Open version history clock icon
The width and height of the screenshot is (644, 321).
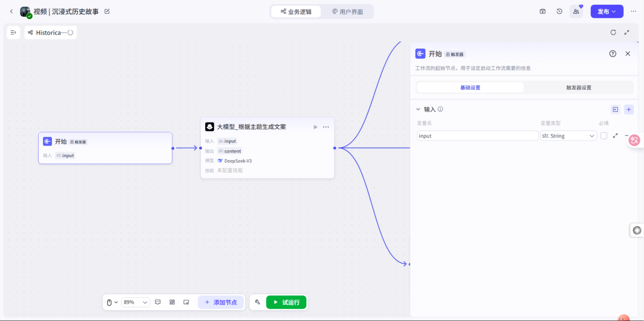[x=559, y=11]
